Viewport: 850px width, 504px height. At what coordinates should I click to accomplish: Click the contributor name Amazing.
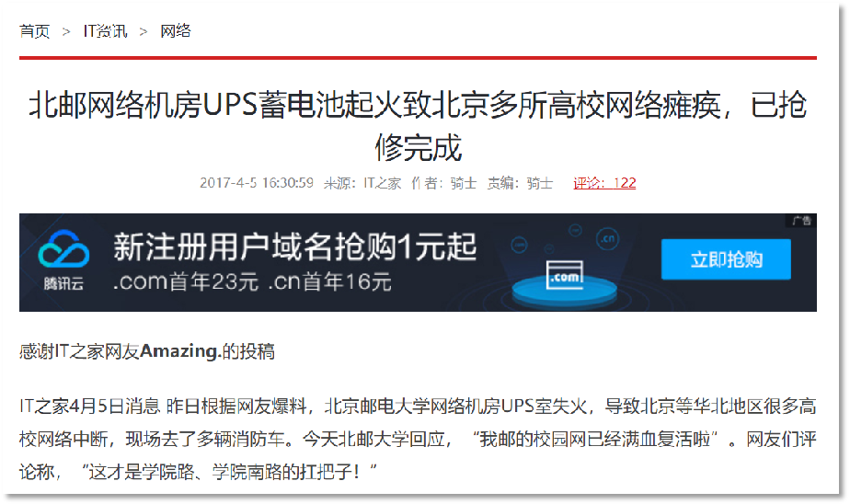click(x=180, y=351)
